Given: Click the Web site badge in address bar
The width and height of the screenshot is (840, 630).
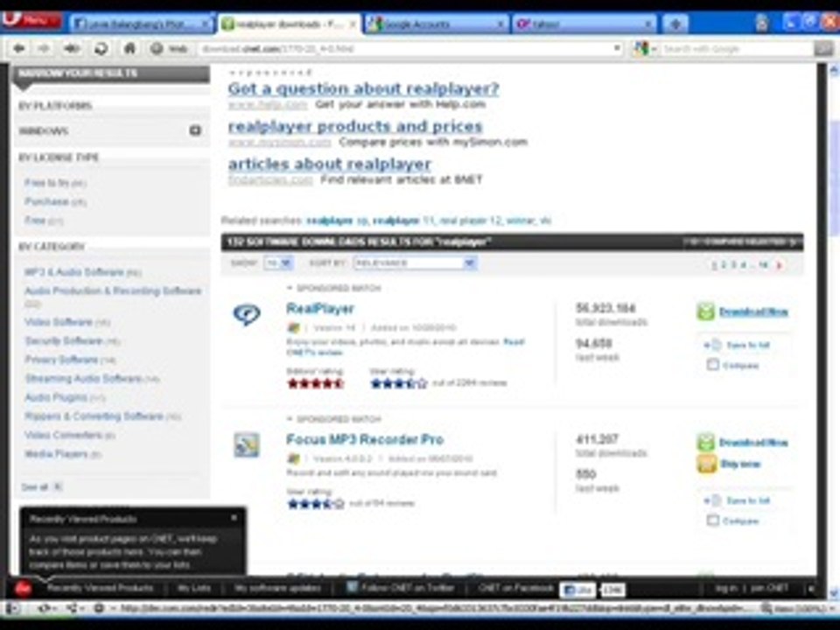Looking at the screenshot, I should click(x=169, y=49).
